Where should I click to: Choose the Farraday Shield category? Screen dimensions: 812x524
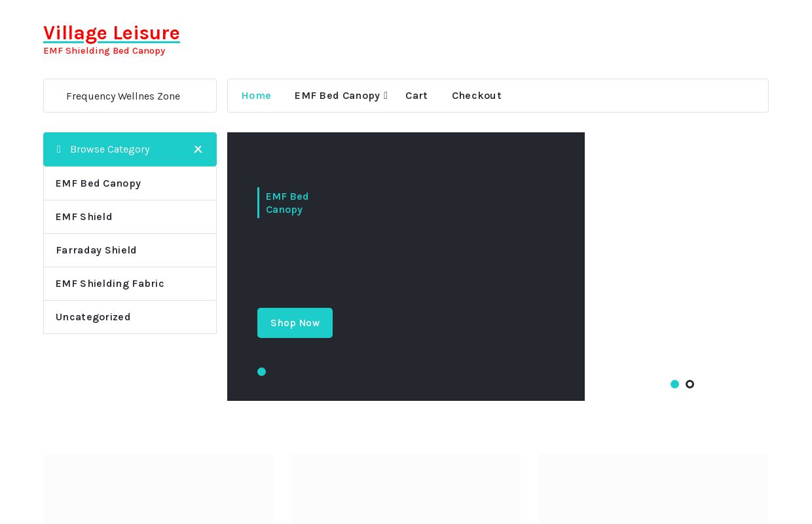pos(96,250)
